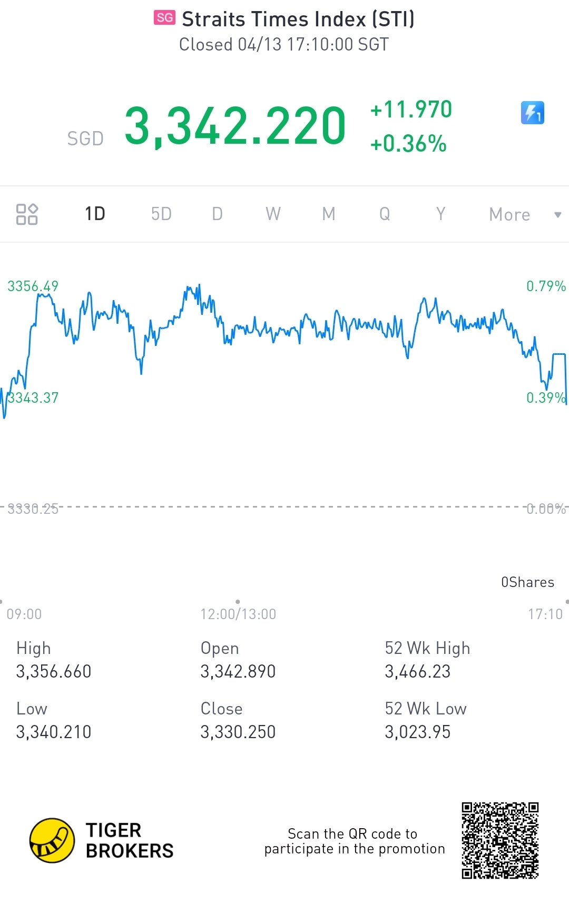Tap the Tiger Brokers logo

(x=52, y=841)
